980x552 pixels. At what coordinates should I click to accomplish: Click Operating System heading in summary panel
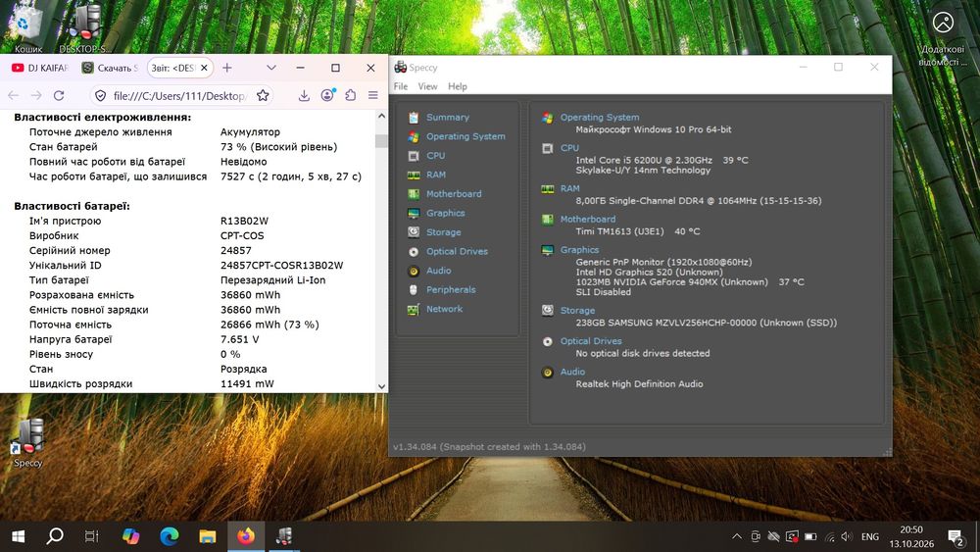pos(600,117)
